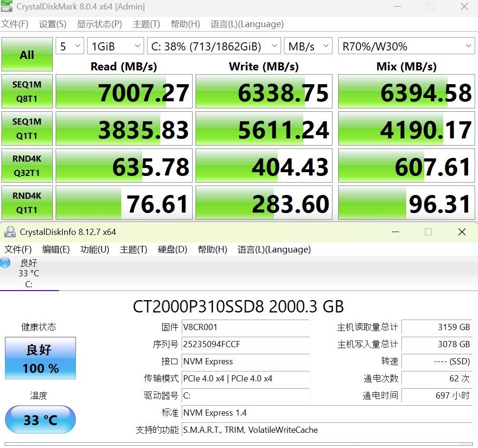This screenshot has width=478, height=448.
Task: Start the RND4K Q1T1 test
Action: tap(27, 203)
